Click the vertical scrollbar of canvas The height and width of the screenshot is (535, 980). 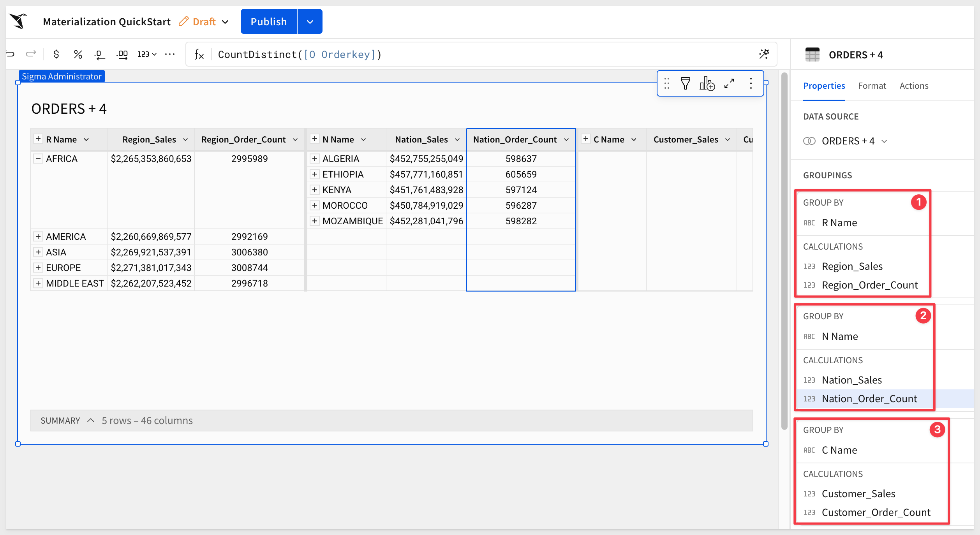pyautogui.click(x=784, y=251)
